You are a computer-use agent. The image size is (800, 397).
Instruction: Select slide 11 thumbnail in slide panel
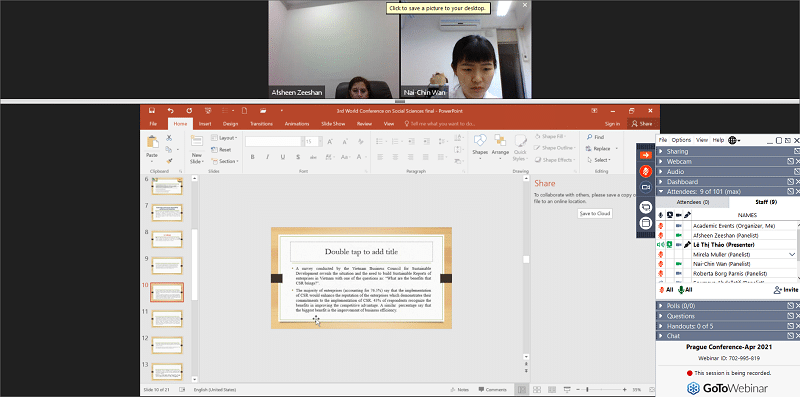pyautogui.click(x=167, y=319)
